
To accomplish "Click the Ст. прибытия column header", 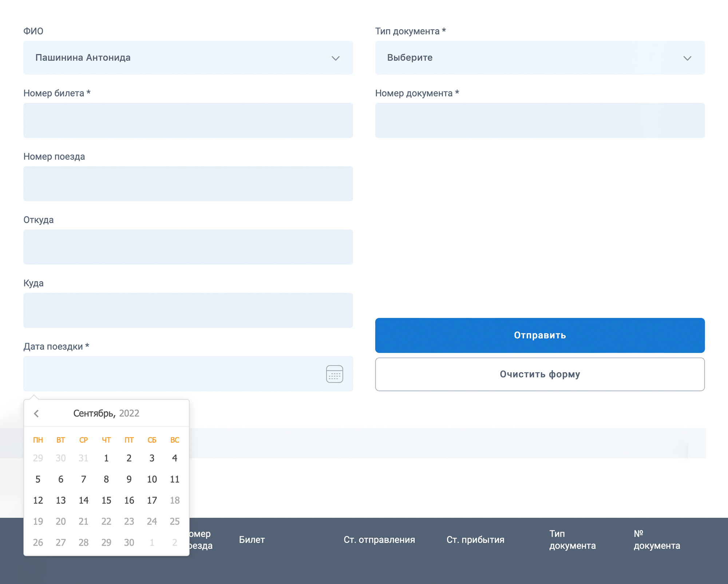I will (475, 540).
